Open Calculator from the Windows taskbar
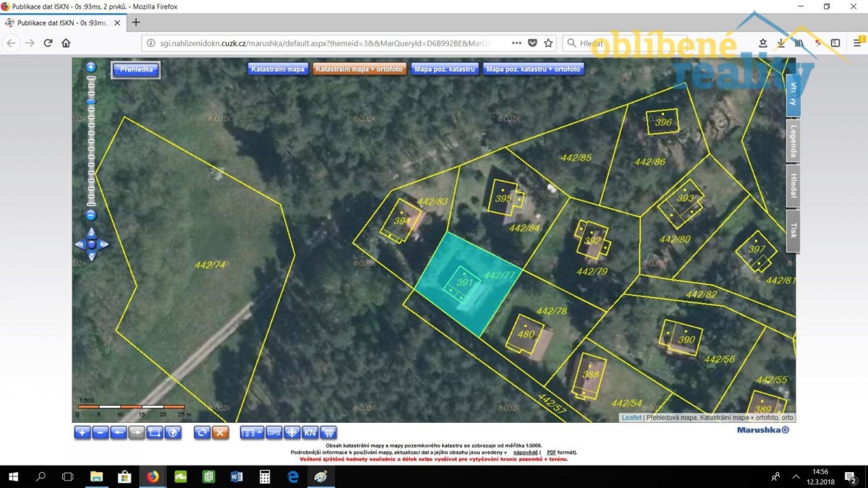Viewport: 868px width, 488px height. 265,477
